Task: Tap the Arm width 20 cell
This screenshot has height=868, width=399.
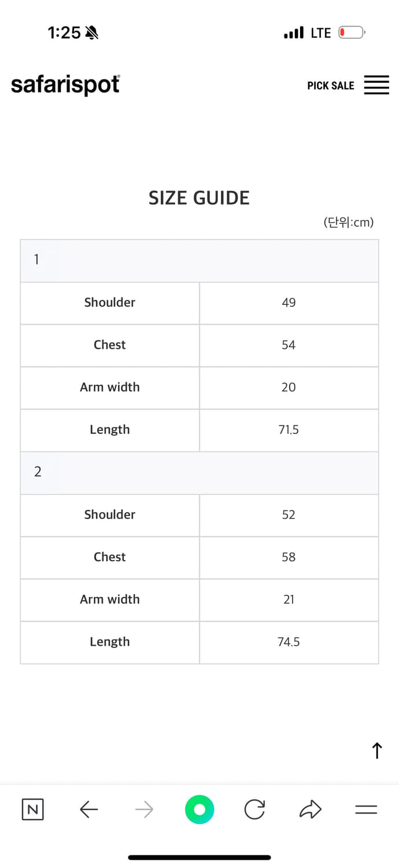Action: click(289, 388)
